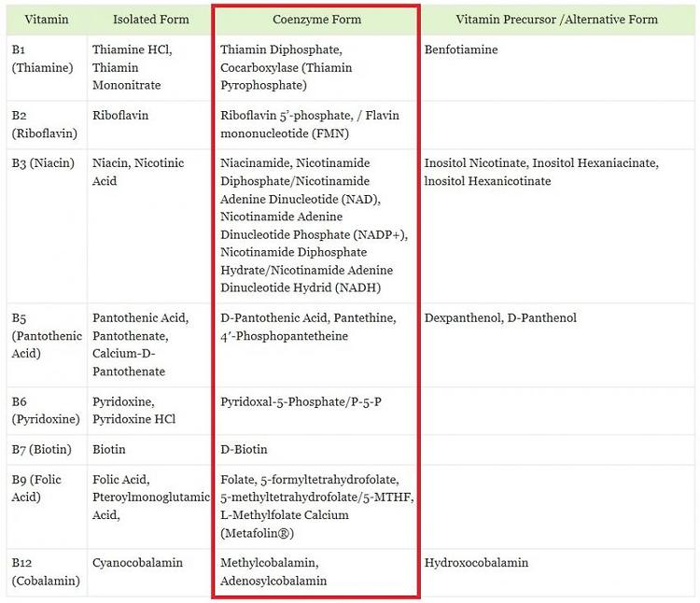Viewport: 700px width, 603px height.
Task: Click the Inositol Nicotinate, Inositol Hexaniacinate cell
Action: pos(558,226)
